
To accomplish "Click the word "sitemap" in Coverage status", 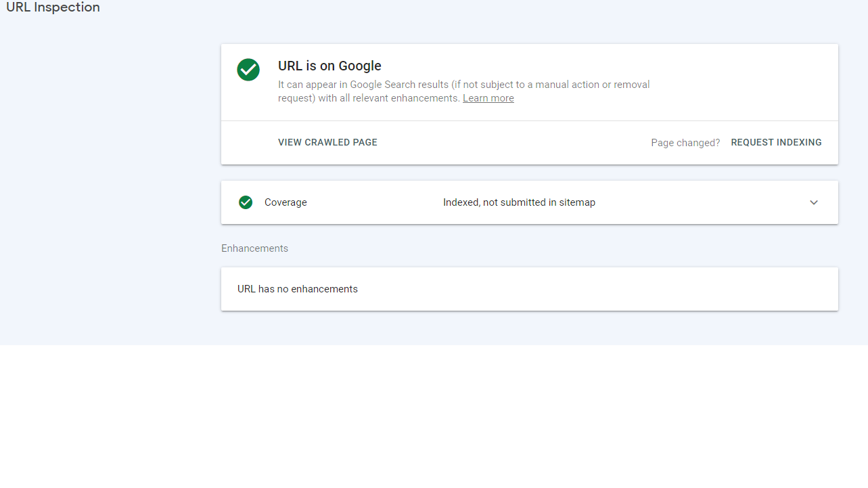I will [x=577, y=202].
